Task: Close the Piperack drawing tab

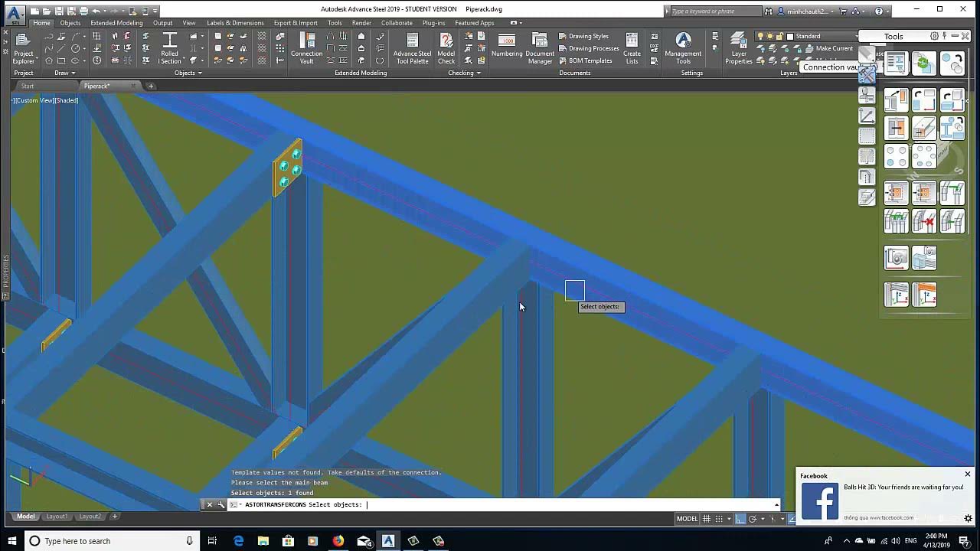Action: [133, 86]
